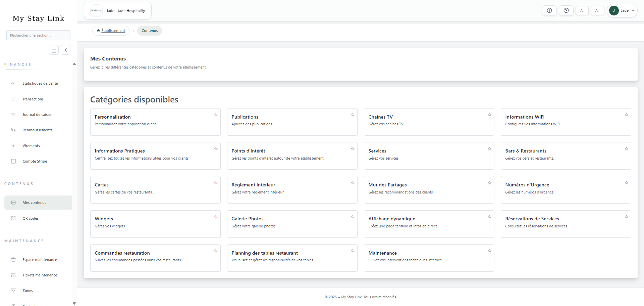Screen dimensions: 644x306
Task: Click the lock icon above the sidebar
Action: point(54,50)
